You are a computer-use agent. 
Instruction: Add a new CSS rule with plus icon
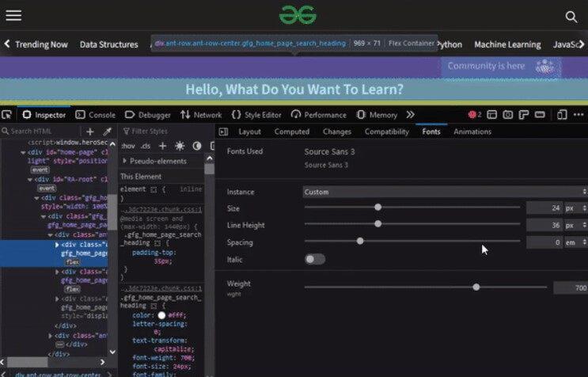162,146
